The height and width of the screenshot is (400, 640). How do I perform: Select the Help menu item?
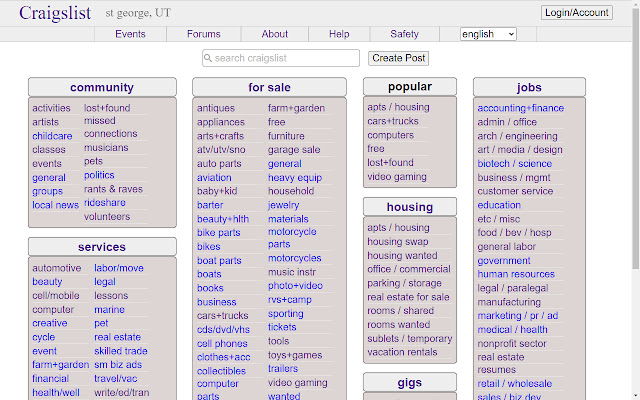(339, 34)
